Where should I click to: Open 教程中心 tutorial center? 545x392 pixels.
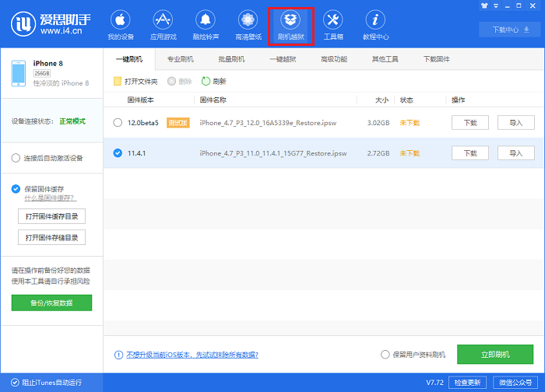375,26
